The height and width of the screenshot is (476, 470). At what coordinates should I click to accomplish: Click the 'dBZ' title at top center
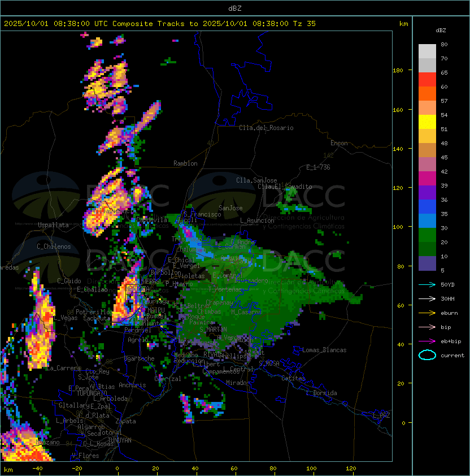(235, 8)
